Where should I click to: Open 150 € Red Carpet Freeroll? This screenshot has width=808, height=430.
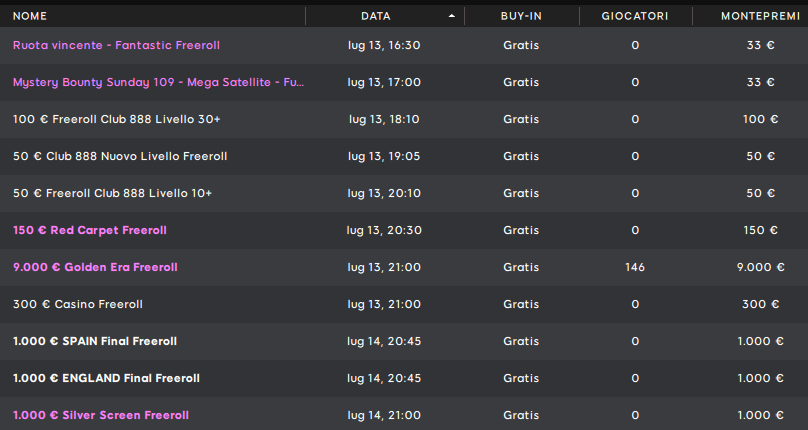pyautogui.click(x=90, y=230)
